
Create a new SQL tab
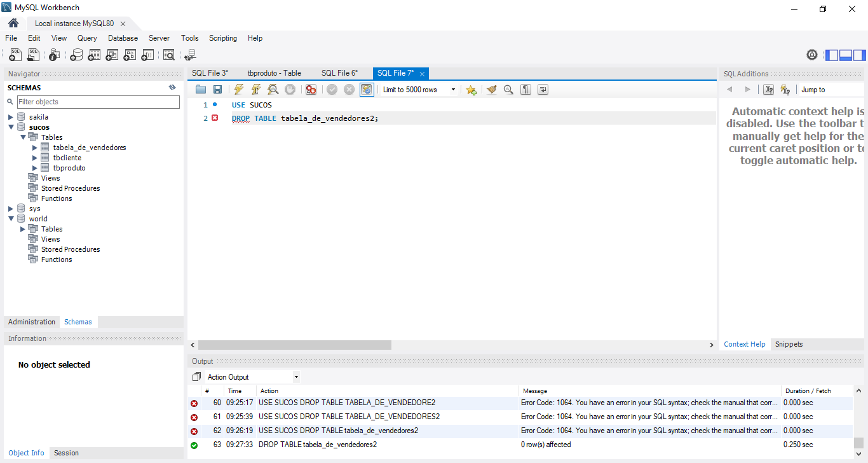(15, 55)
